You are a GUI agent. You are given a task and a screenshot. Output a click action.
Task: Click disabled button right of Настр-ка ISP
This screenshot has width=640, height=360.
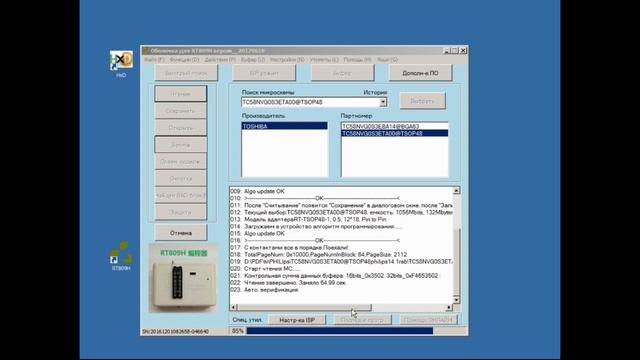[363, 320]
